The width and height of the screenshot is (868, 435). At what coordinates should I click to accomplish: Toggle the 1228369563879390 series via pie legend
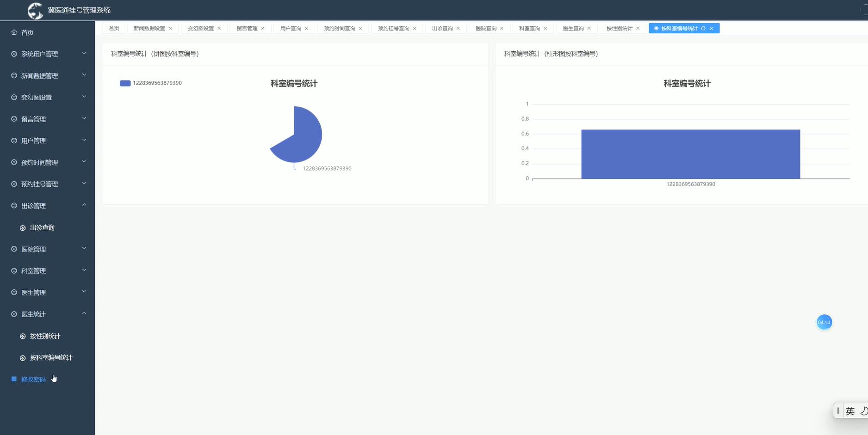[x=150, y=83]
